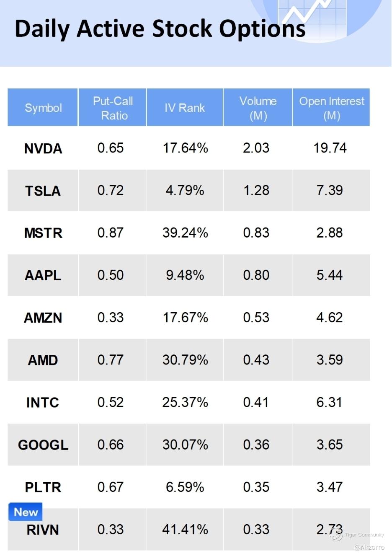Select the RIVN ticker symbol
The image size is (392, 556).
(43, 530)
